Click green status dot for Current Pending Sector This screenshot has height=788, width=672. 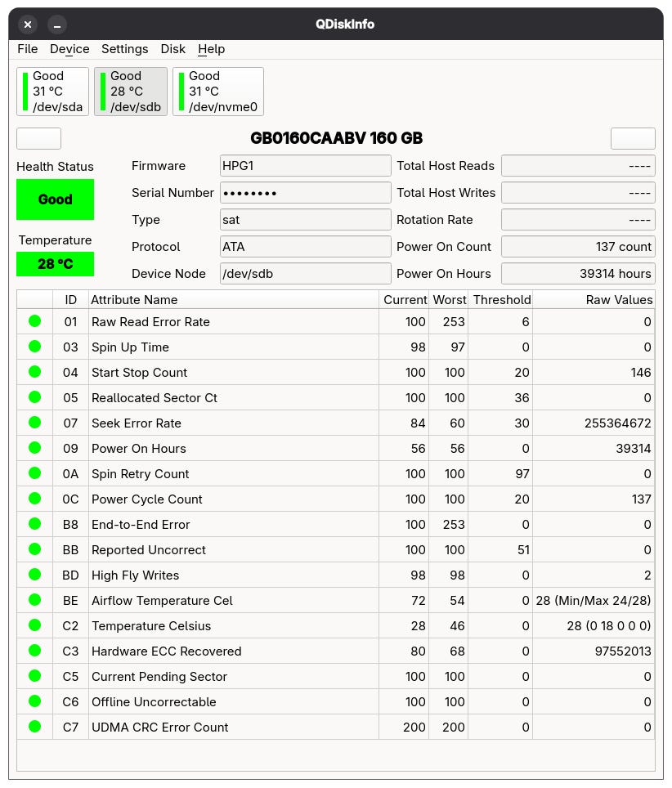[x=34, y=676]
